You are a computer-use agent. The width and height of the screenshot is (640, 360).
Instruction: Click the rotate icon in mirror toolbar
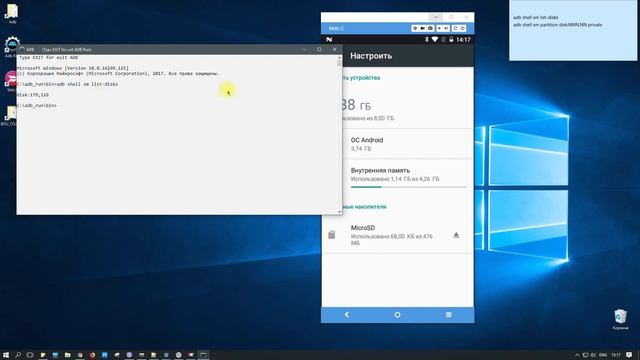[x=456, y=28]
